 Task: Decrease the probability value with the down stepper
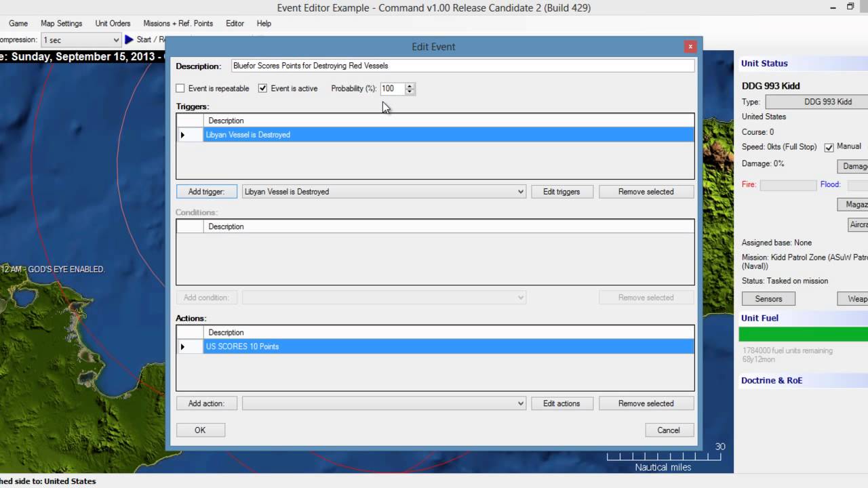point(409,91)
